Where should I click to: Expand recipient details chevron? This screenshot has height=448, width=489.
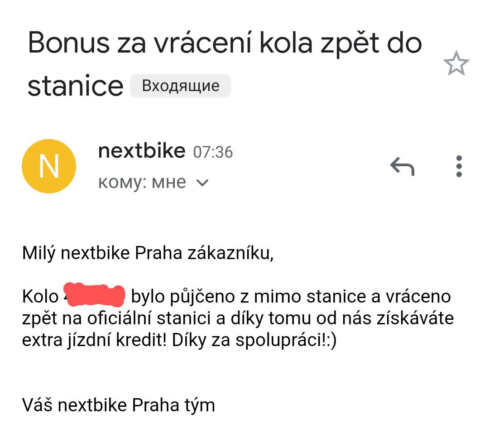pos(203,183)
